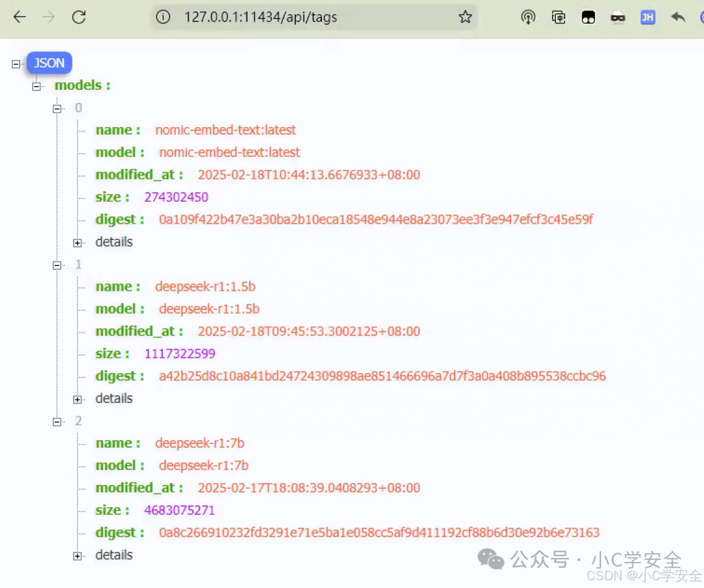Go back to the previous page
The image size is (704, 588).
coord(20,17)
